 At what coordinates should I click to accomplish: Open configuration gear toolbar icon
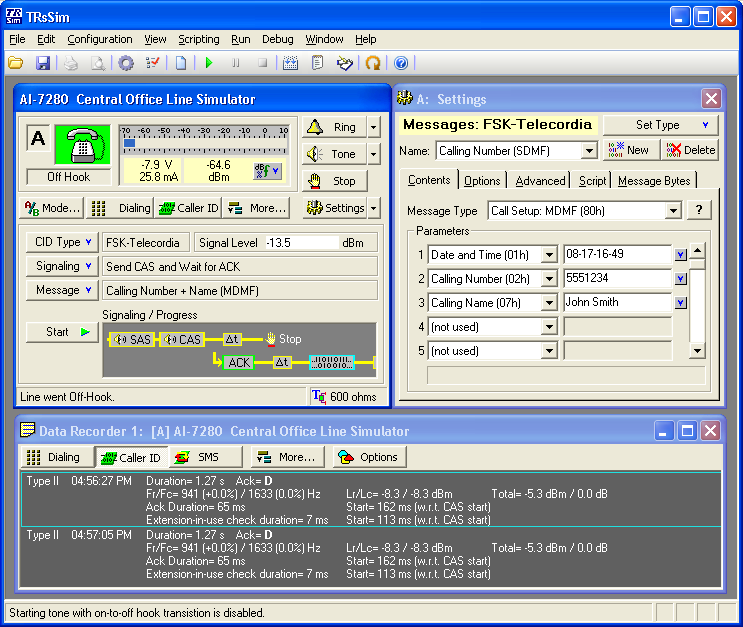click(126, 63)
